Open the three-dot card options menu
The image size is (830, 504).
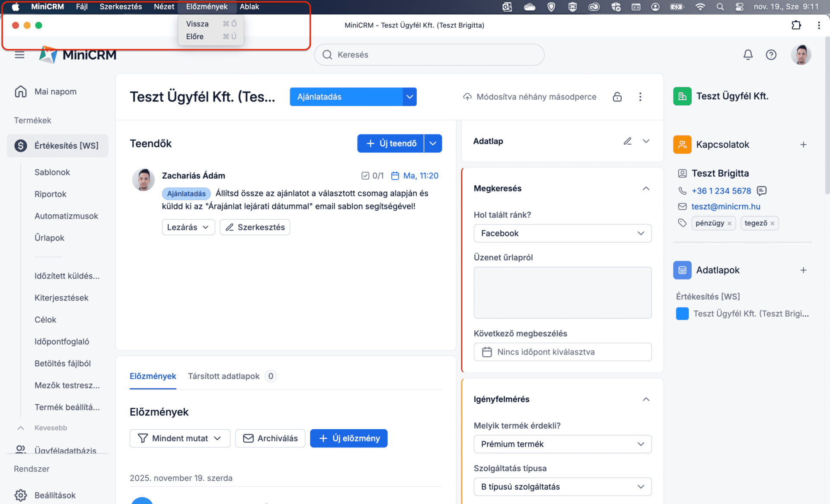point(640,97)
